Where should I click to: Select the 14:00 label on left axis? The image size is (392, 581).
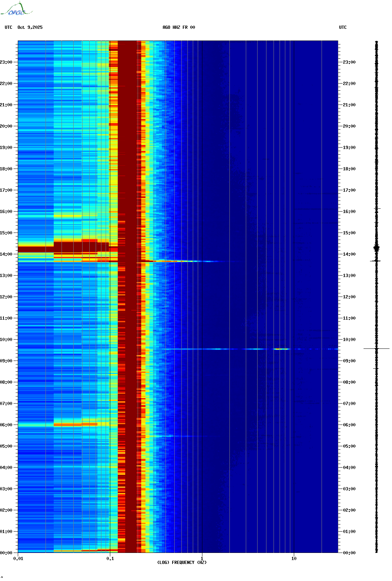(6, 254)
